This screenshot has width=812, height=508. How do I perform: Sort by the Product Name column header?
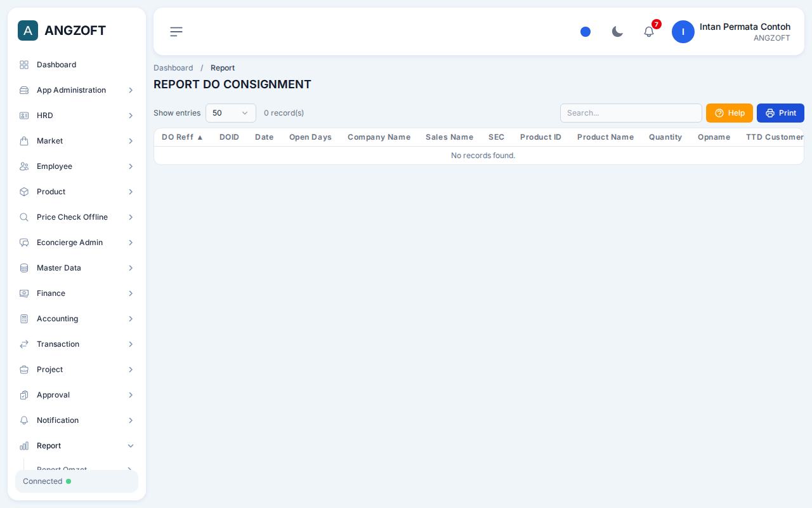pyautogui.click(x=605, y=137)
